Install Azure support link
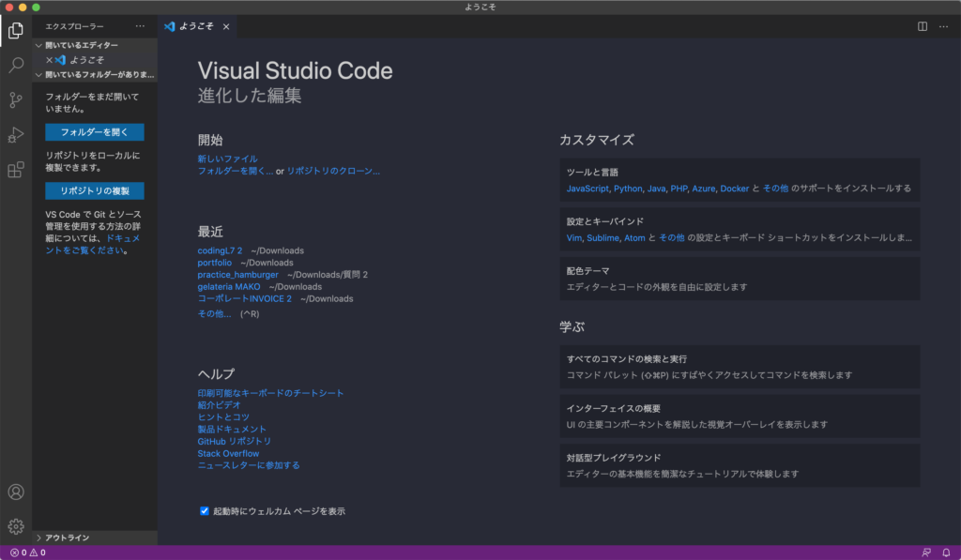The width and height of the screenshot is (961, 560). tap(704, 189)
